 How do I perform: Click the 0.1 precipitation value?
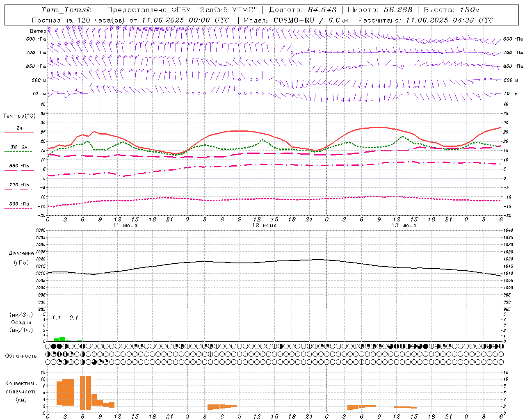73,318
